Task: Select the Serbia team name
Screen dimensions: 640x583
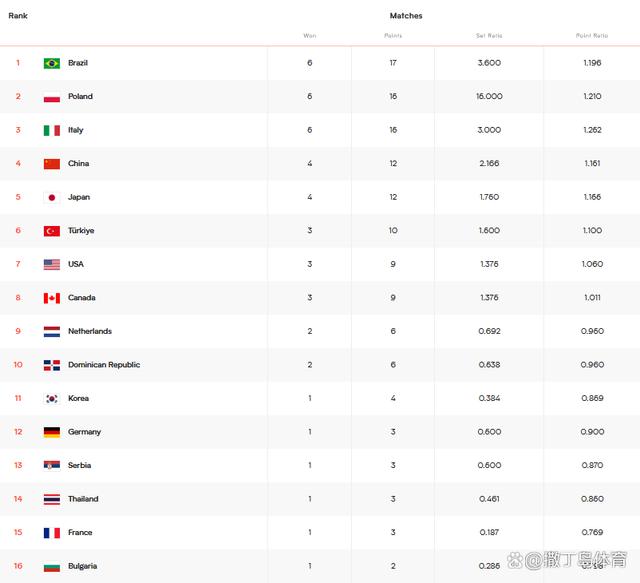Action: click(80, 465)
